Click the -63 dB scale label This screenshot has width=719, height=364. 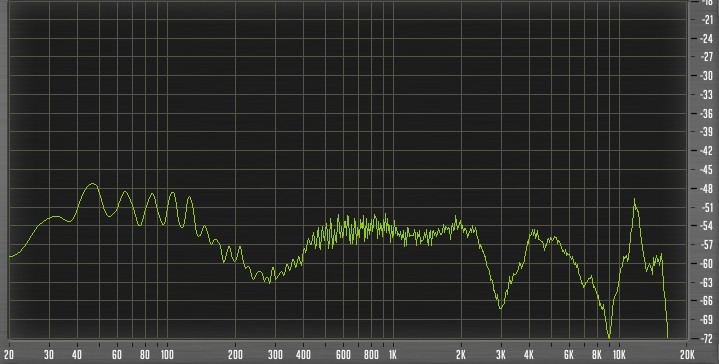click(x=707, y=282)
